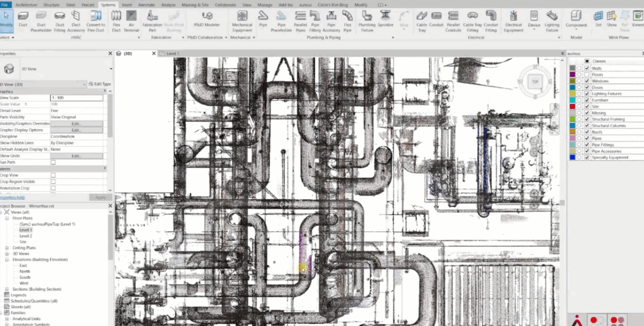644x326 pixels.
Task: Uncheck the Walls class checkbox
Action: tap(587, 68)
